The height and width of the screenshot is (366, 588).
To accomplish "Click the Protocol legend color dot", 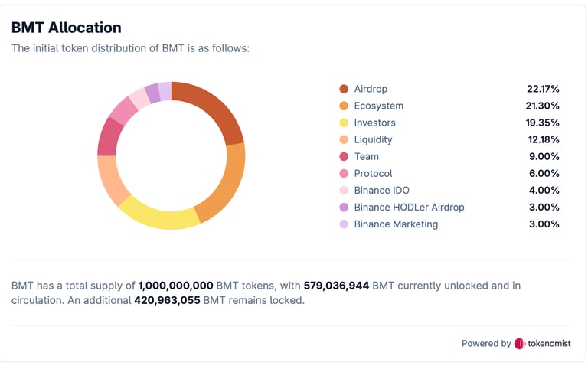I will [344, 173].
